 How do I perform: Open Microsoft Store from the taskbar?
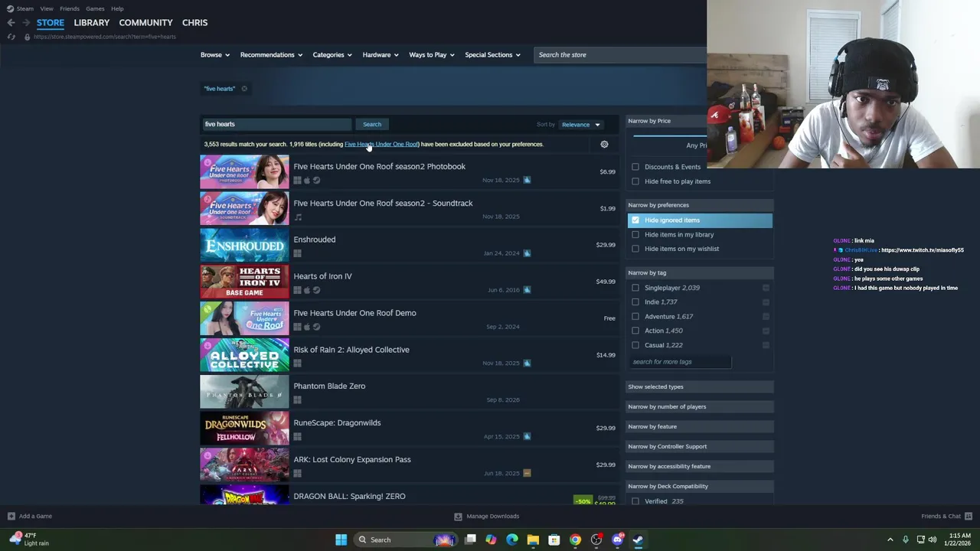click(x=554, y=540)
